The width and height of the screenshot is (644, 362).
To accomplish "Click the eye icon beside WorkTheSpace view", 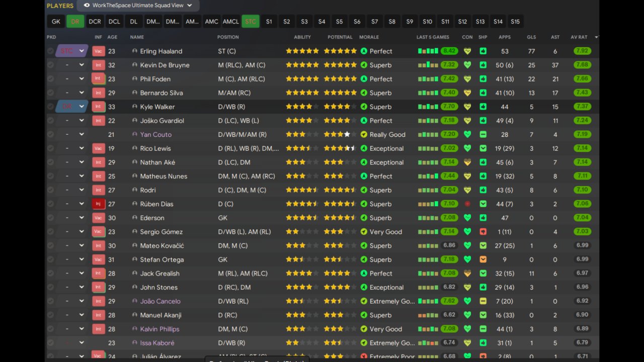I will (x=87, y=6).
